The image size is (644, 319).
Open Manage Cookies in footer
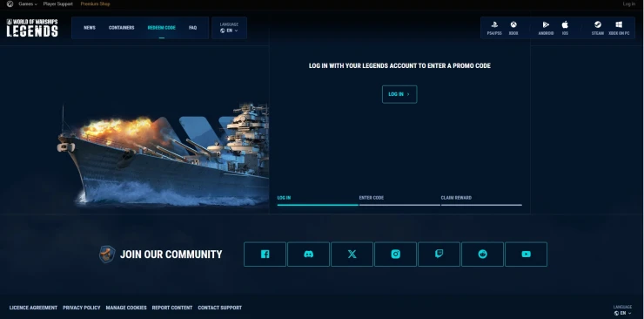coord(126,308)
